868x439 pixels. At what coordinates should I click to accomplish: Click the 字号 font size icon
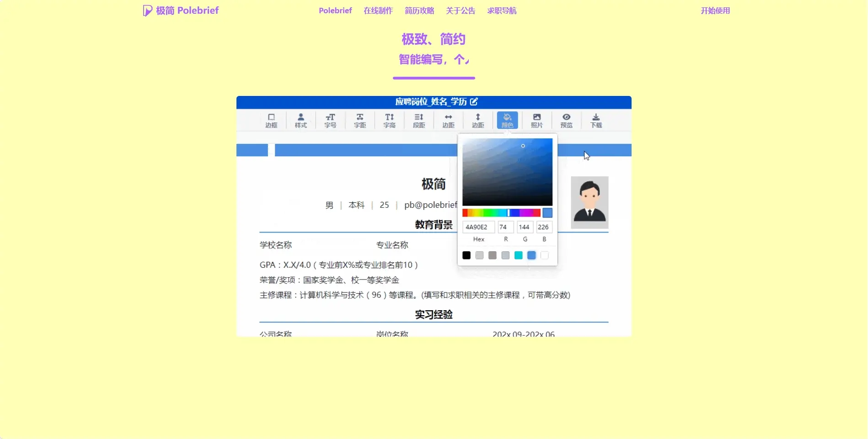click(x=330, y=120)
